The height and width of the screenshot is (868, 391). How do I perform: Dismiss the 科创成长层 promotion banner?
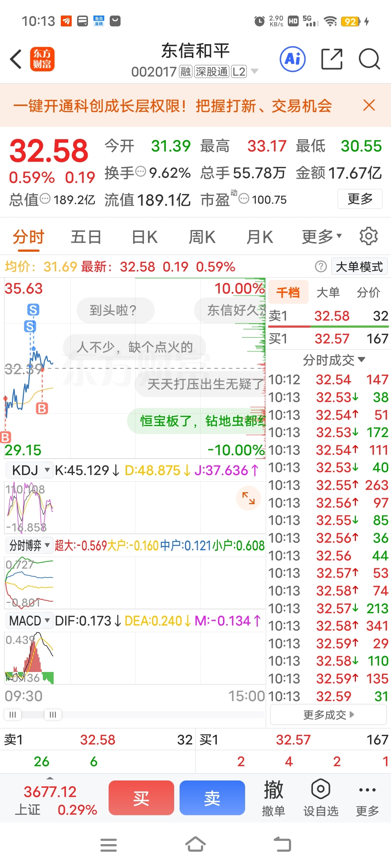(369, 105)
